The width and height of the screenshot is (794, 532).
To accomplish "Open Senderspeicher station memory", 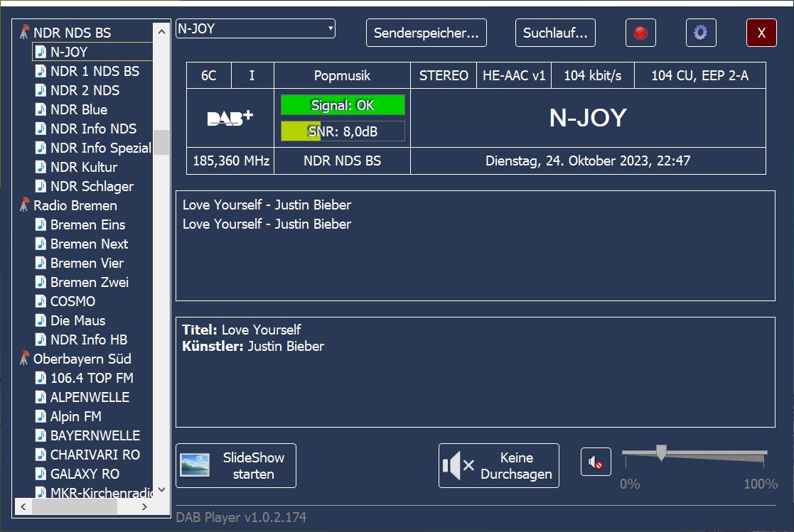I will 426,33.
